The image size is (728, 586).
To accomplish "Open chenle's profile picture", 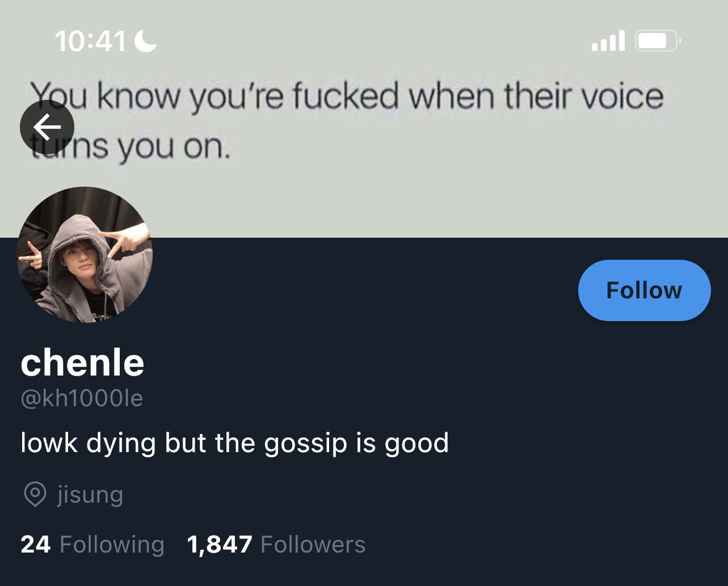I will [85, 255].
